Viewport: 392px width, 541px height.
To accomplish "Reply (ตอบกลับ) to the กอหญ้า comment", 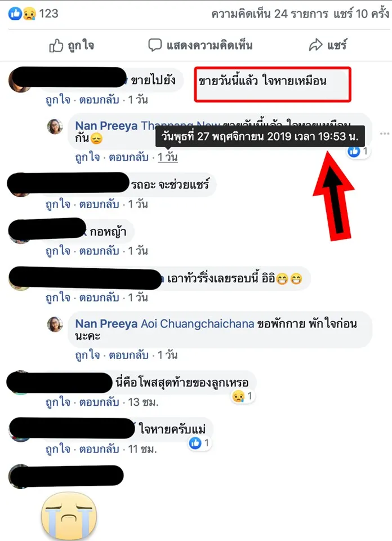I will [x=99, y=251].
